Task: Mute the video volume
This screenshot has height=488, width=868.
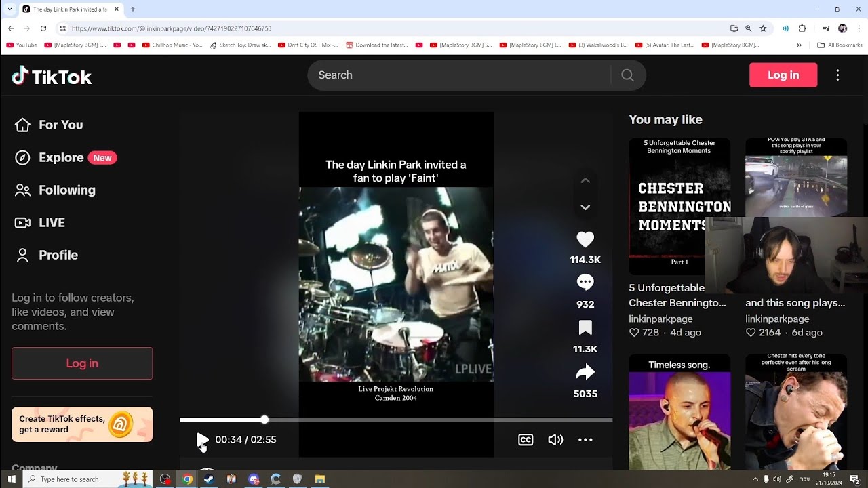Action: 555,440
